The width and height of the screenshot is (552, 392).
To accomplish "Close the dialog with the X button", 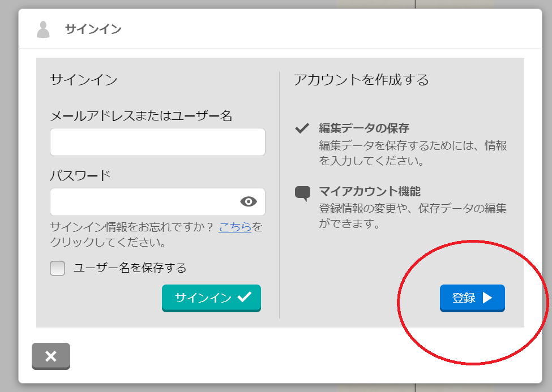I will tap(51, 356).
